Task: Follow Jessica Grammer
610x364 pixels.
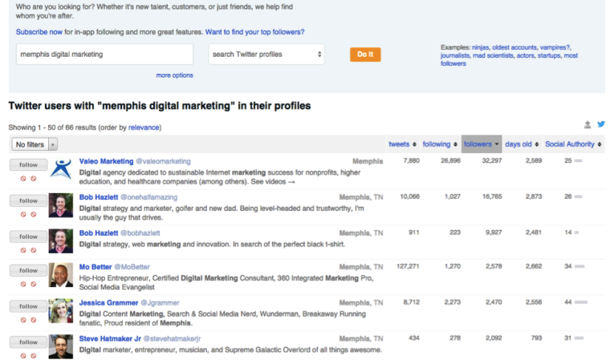Action: 28,306
